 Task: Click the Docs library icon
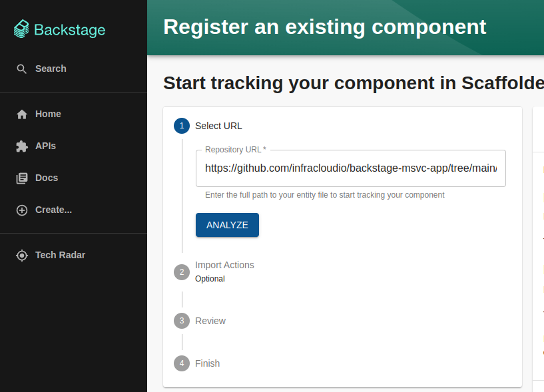coord(22,178)
